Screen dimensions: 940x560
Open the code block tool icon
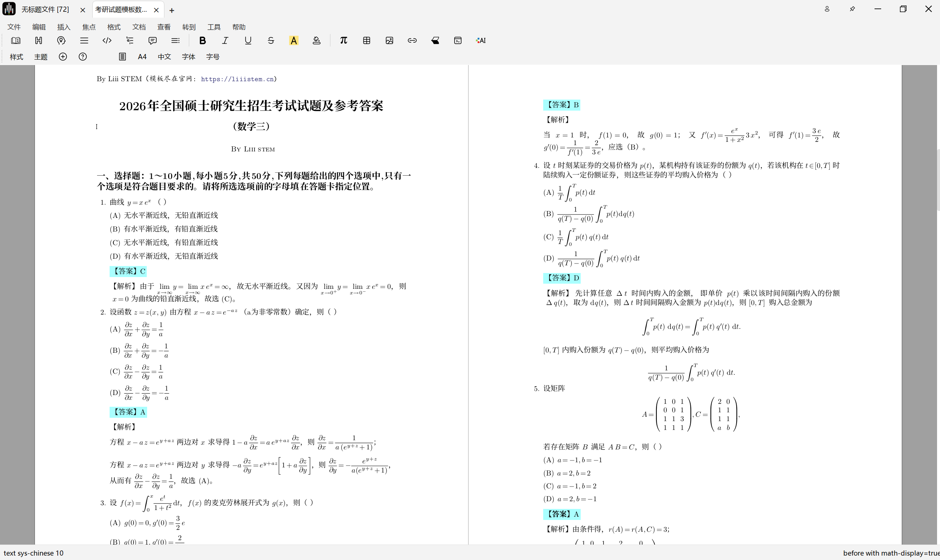[107, 40]
